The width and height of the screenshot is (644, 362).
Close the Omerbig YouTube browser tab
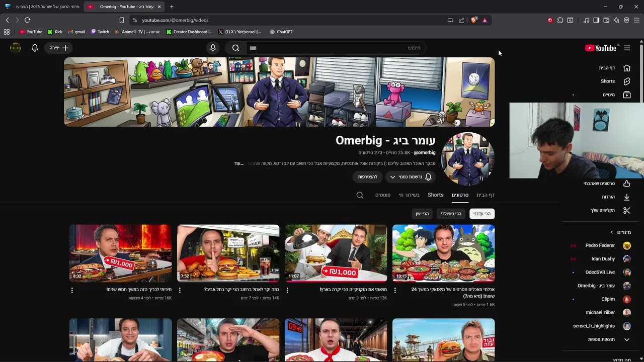[x=159, y=7]
